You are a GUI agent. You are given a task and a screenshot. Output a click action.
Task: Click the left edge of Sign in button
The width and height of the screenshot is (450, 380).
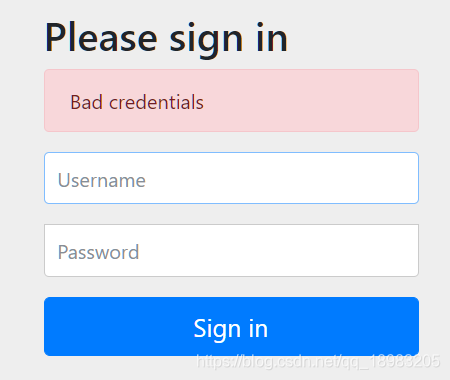[x=50, y=327]
